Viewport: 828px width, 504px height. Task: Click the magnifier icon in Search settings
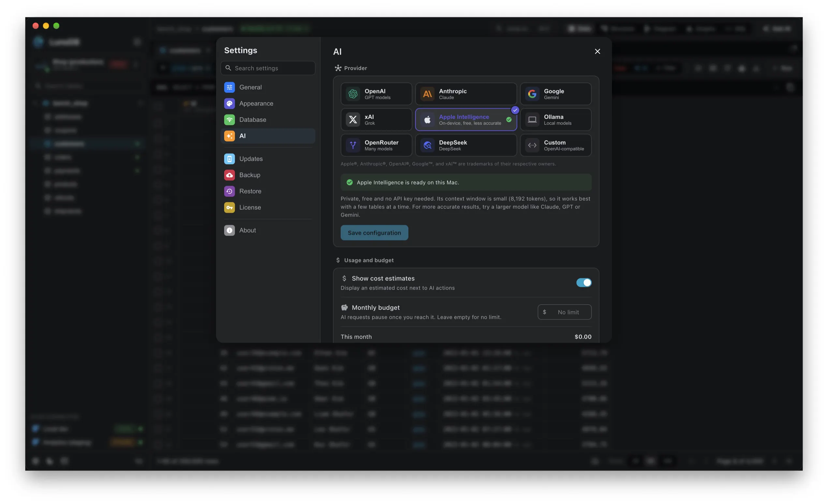click(228, 68)
